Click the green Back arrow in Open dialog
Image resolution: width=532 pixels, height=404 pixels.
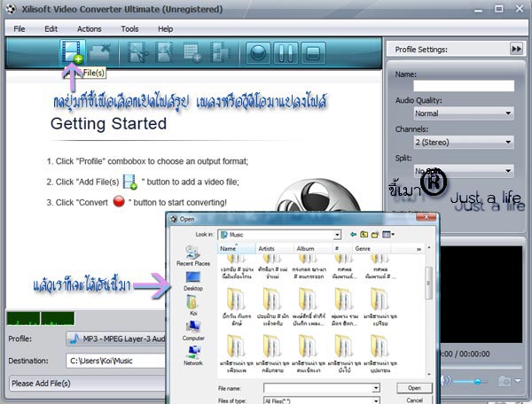point(353,234)
